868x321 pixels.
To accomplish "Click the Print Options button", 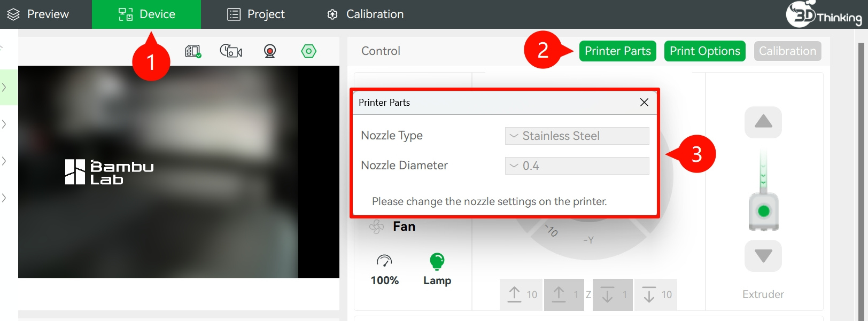I will pyautogui.click(x=704, y=51).
